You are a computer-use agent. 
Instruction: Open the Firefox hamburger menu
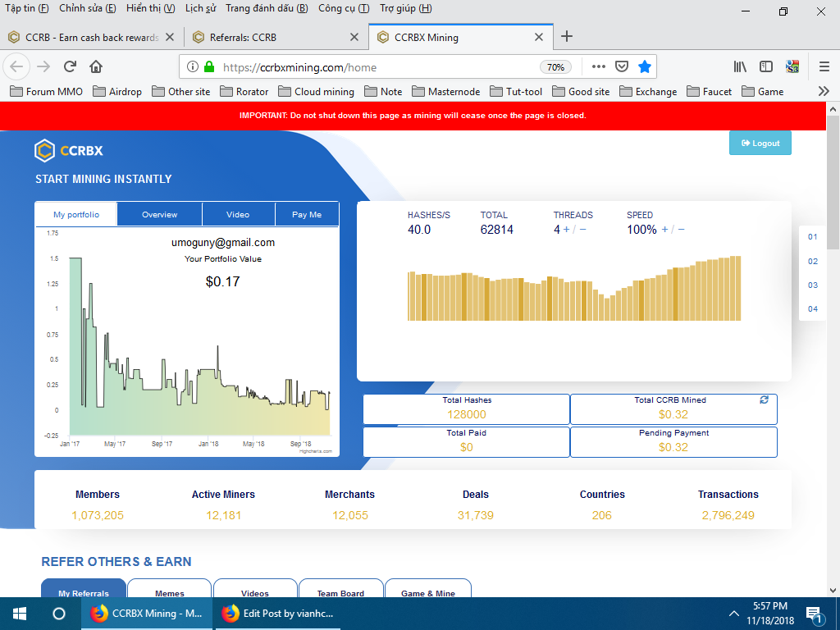(824, 66)
